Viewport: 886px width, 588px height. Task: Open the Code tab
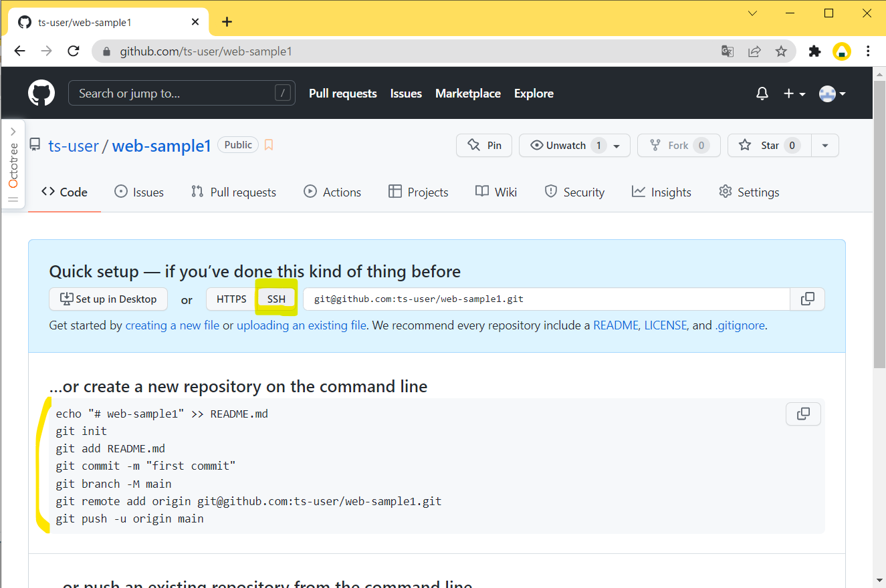tap(64, 192)
